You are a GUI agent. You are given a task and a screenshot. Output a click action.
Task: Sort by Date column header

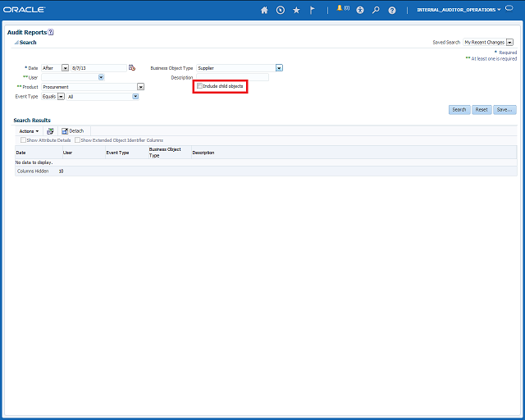point(39,153)
